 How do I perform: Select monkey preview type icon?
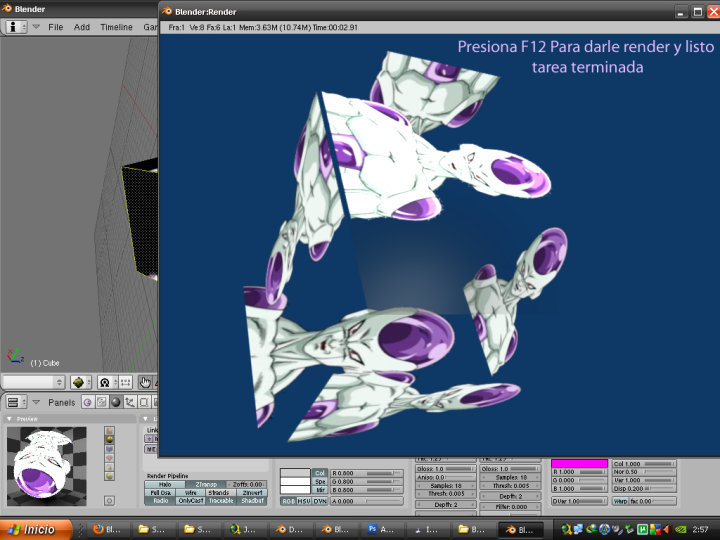pyautogui.click(x=109, y=458)
